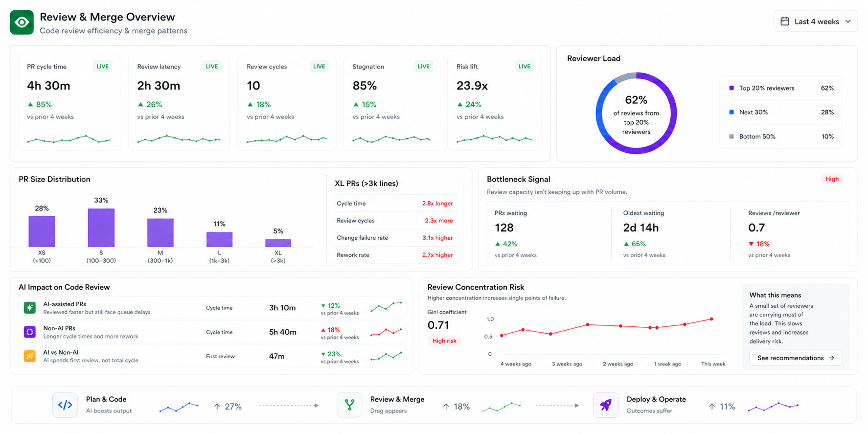The width and height of the screenshot is (868, 434).
Task: Click the green up triangle beside 42%
Action: 498,244
